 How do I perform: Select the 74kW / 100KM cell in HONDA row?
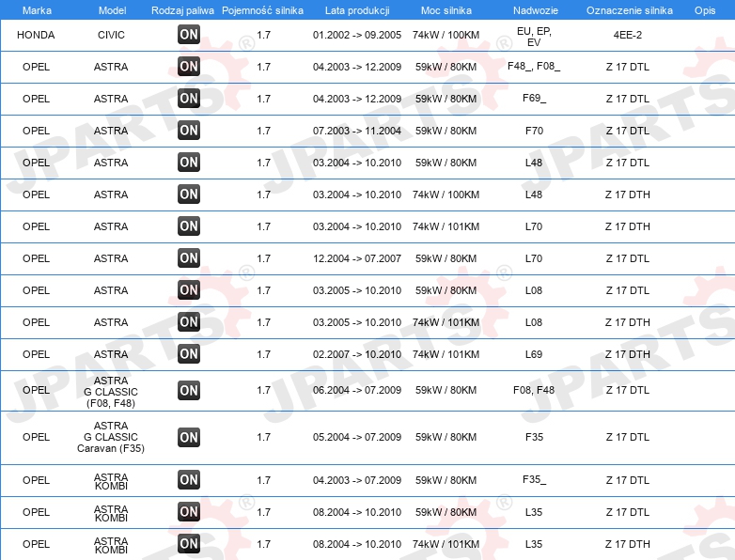pyautogui.click(x=446, y=35)
